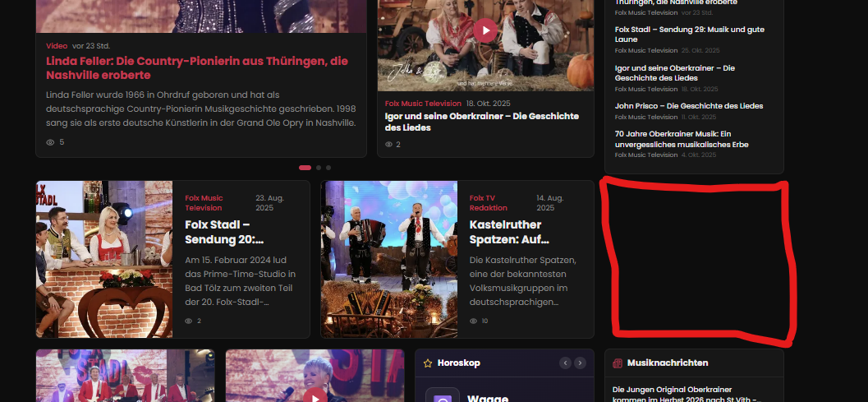Click the Linda Feller article description text
868x402 pixels.
click(x=201, y=109)
